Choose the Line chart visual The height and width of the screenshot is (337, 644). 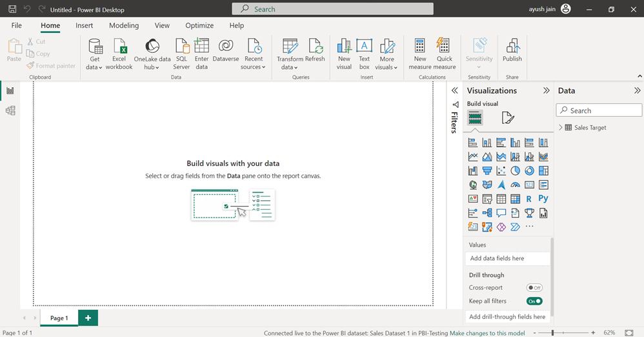(473, 157)
